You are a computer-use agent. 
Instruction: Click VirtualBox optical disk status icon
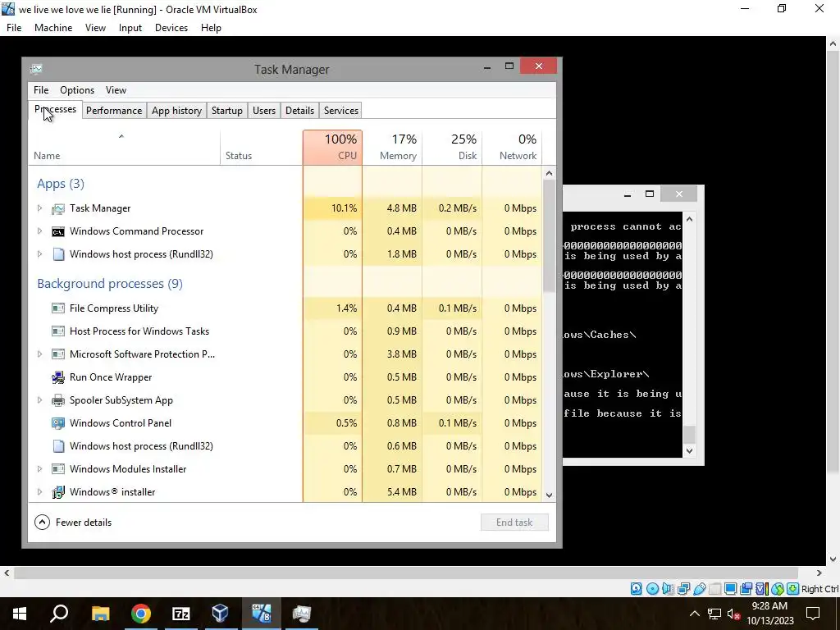652,589
